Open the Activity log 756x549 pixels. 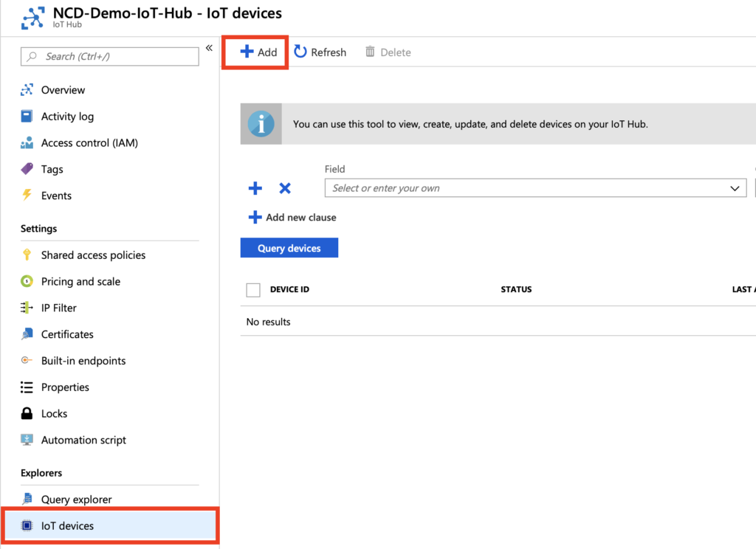[67, 117]
